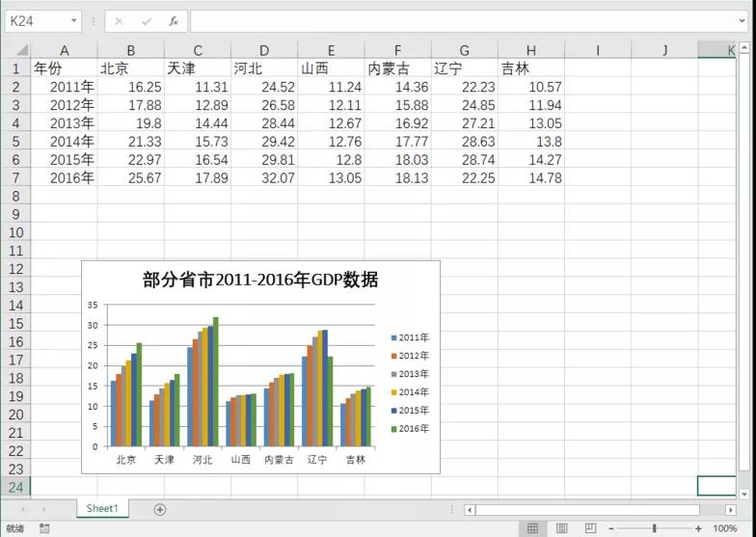The height and width of the screenshot is (537, 756).
Task: Select column E header
Action: point(332,50)
